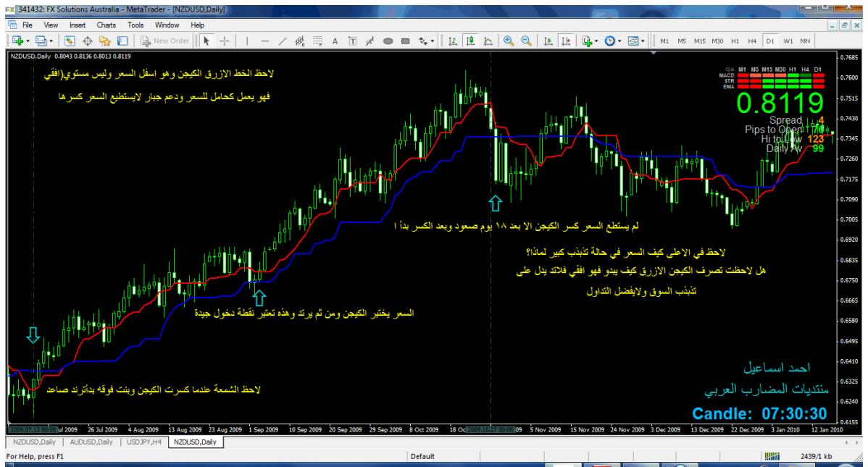
Task: Open the Profiles toolbar icon
Action: coord(41,41)
